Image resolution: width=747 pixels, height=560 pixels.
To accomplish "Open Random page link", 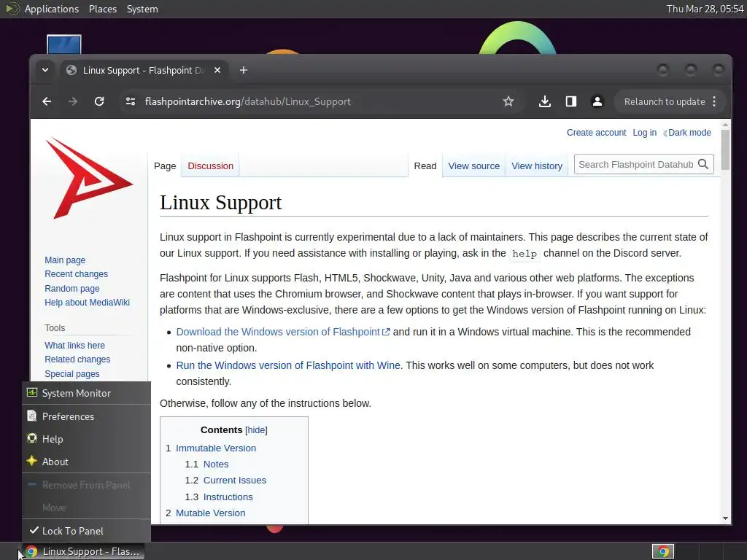I will click(72, 289).
